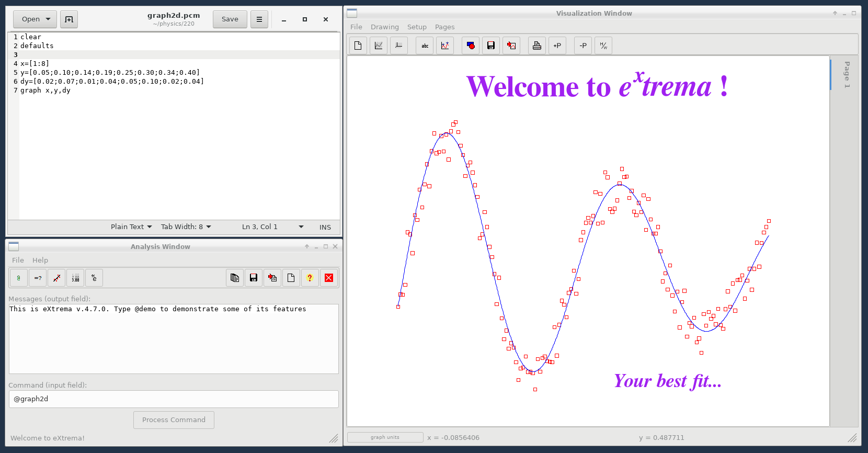Screen dimensions: 868x453
Task: Click the floppy disk icon in Visualization toolbar
Action: tap(490, 46)
